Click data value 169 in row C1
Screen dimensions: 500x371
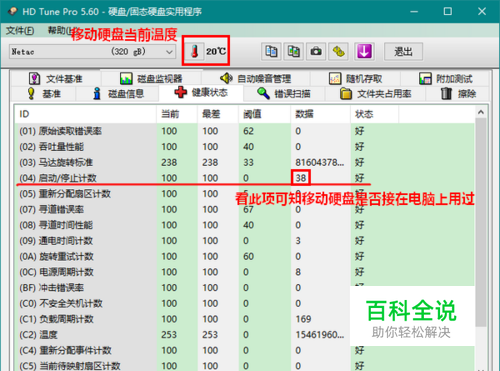coord(303,319)
